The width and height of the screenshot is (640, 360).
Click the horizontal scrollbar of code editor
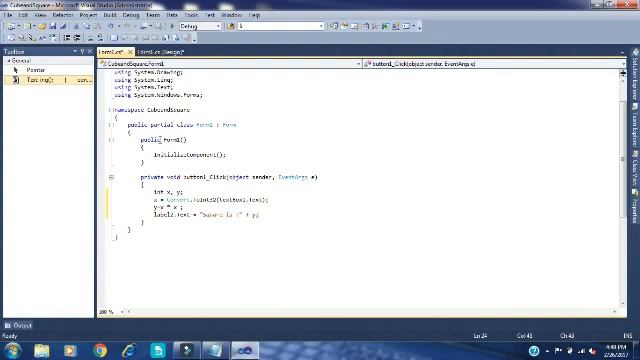371,312
